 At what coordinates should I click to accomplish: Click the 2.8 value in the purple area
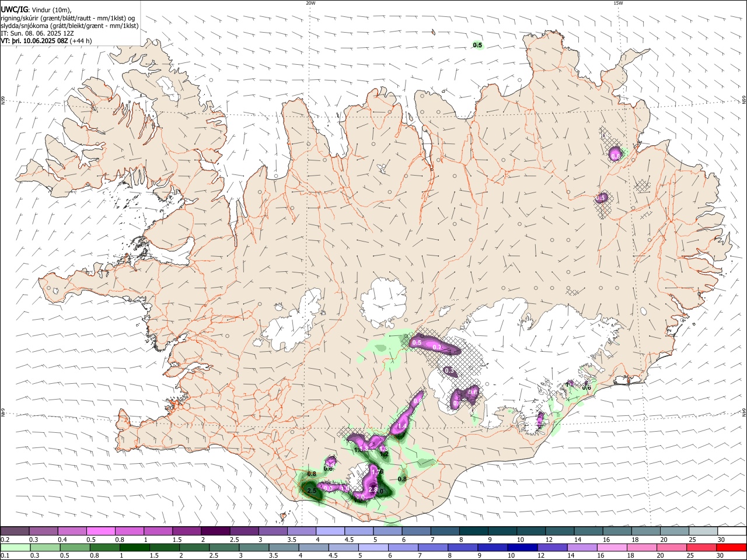tap(373, 489)
